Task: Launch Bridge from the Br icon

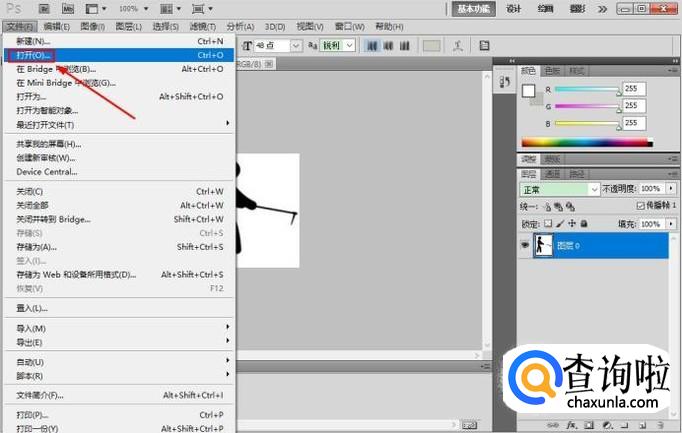Action: 44,9
